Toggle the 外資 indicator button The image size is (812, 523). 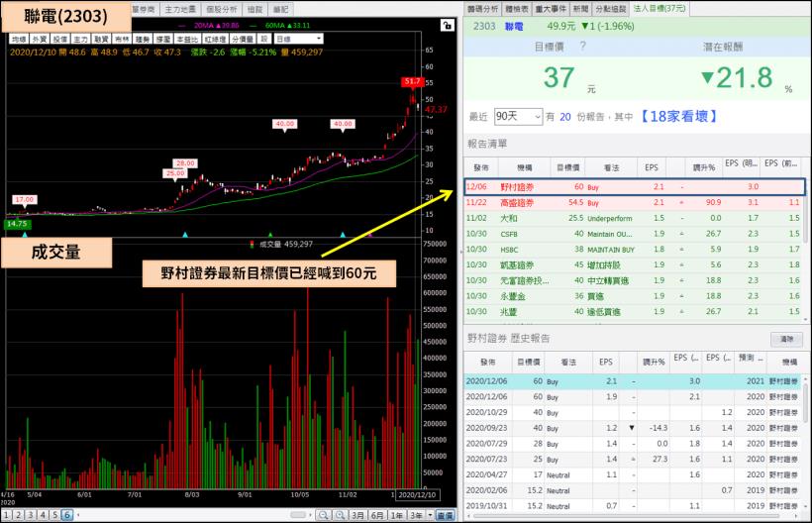[40, 40]
